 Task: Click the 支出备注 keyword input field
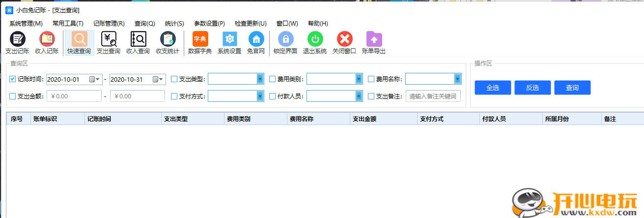433,96
